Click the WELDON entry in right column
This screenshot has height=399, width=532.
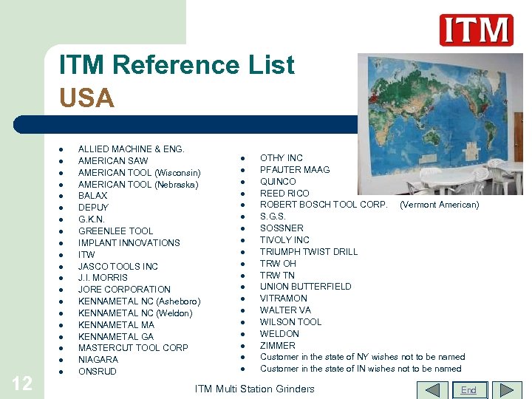(279, 334)
